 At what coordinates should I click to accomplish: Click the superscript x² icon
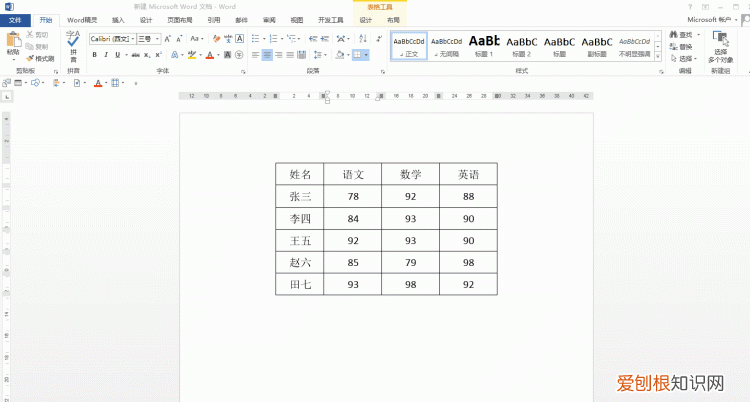[x=158, y=55]
